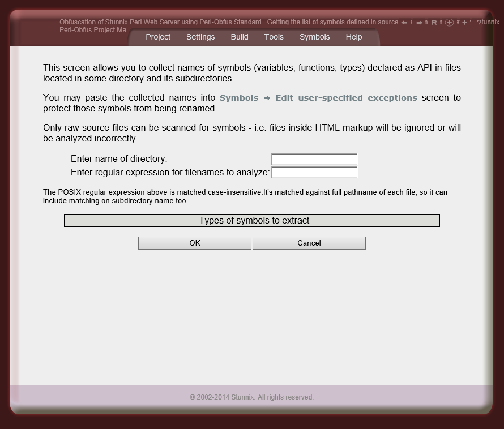This screenshot has height=429, width=504.
Task: Expand the Types of symbols to extract section
Action: coord(252,220)
